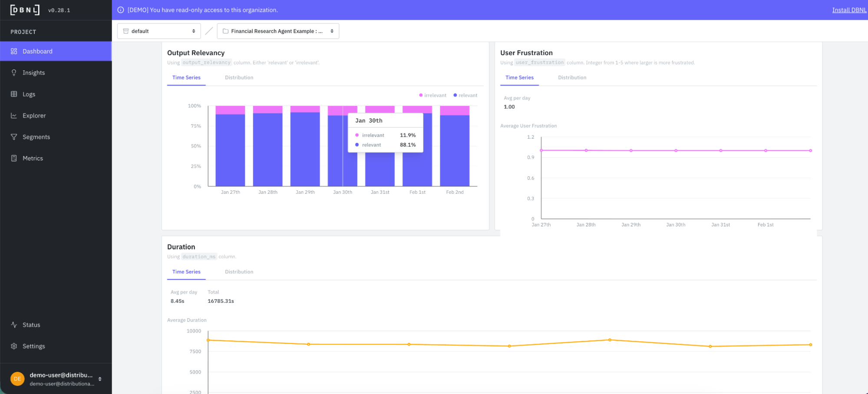Click the Settings link in sidebar
This screenshot has width=868, height=394.
point(34,346)
